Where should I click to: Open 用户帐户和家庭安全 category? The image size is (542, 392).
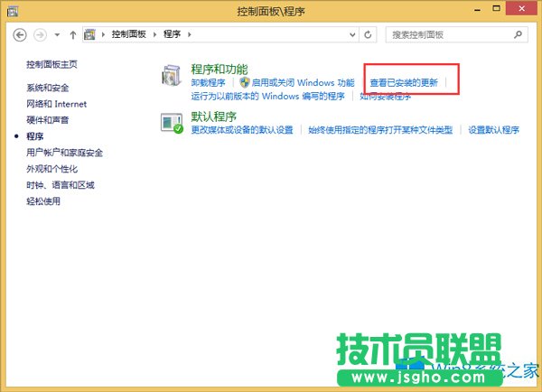coord(65,153)
